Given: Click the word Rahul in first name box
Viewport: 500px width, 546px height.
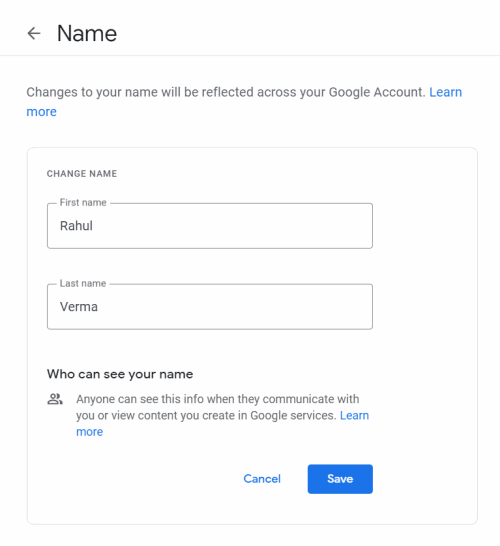Looking at the screenshot, I should coord(76,226).
